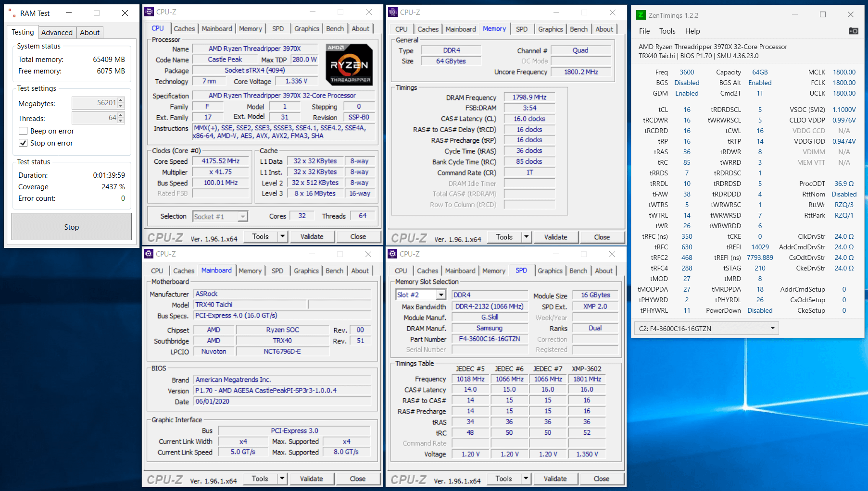Click Tools button in the CPU tab window
This screenshot has height=491, width=868.
(x=260, y=236)
